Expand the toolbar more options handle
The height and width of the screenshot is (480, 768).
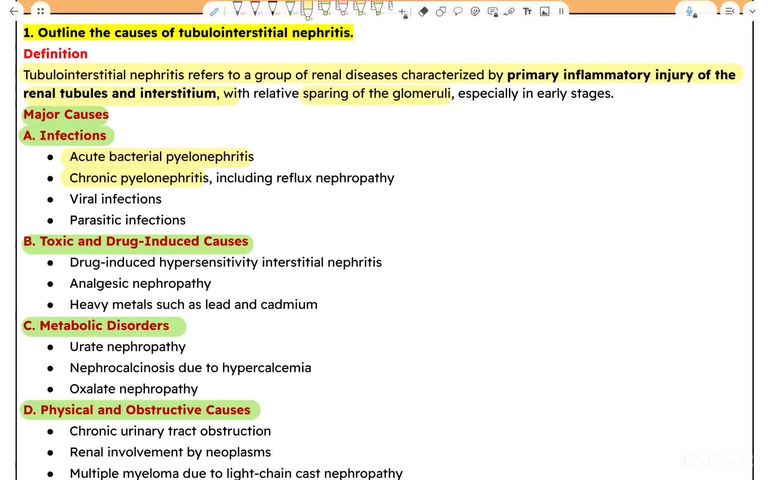[x=561, y=12]
